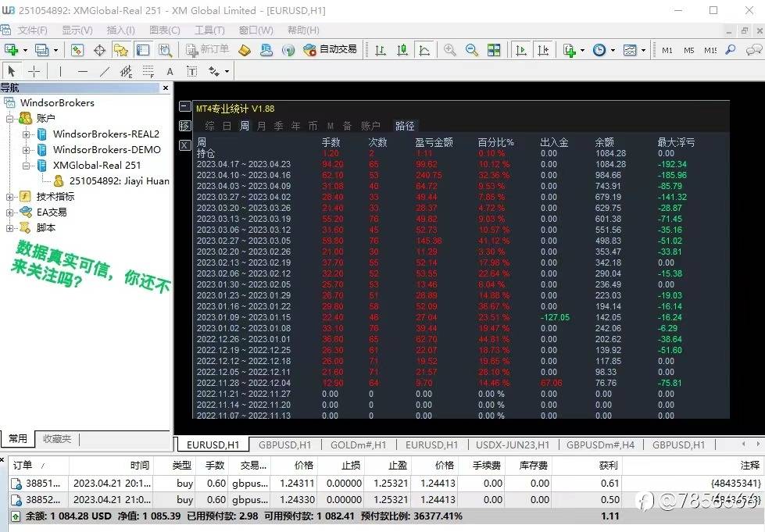This screenshot has width=765, height=532.
Task: Open the add indicators icon
Action: click(569, 50)
